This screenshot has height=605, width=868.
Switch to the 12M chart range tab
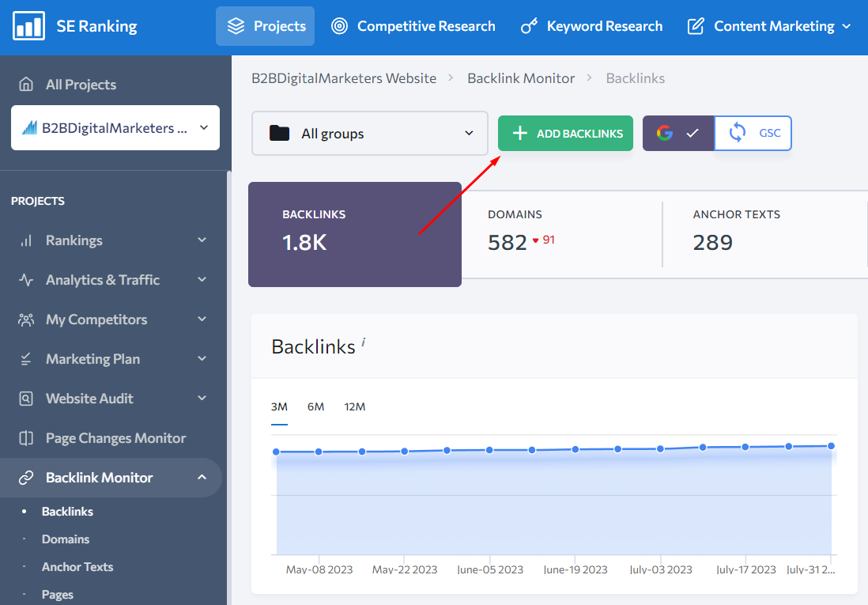(355, 406)
